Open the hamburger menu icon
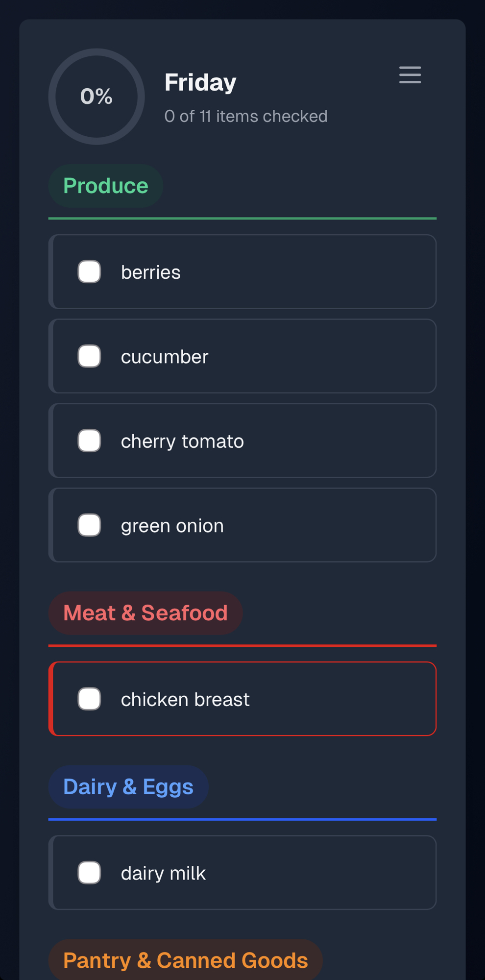 click(x=410, y=75)
